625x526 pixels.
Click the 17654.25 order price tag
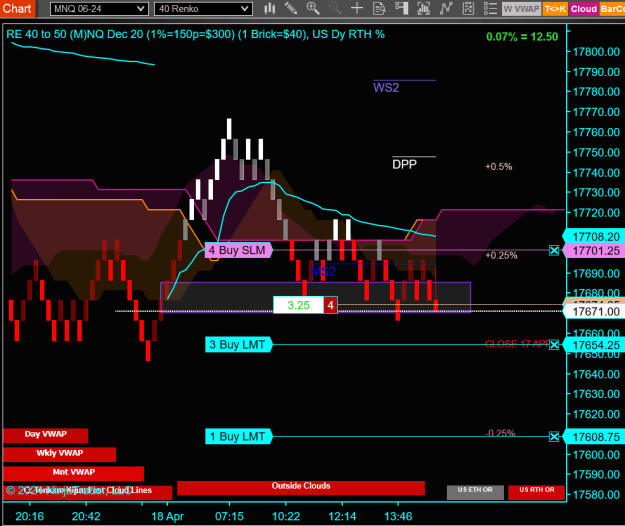594,345
